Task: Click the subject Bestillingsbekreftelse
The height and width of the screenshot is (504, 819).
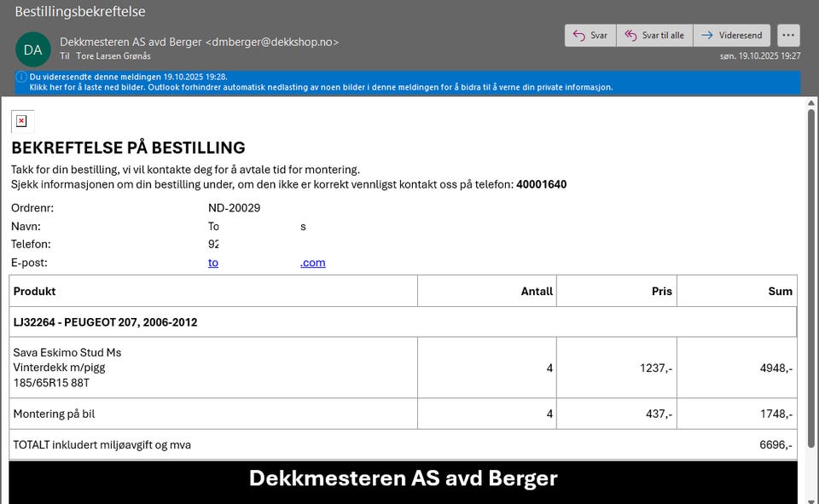Action: [80, 11]
